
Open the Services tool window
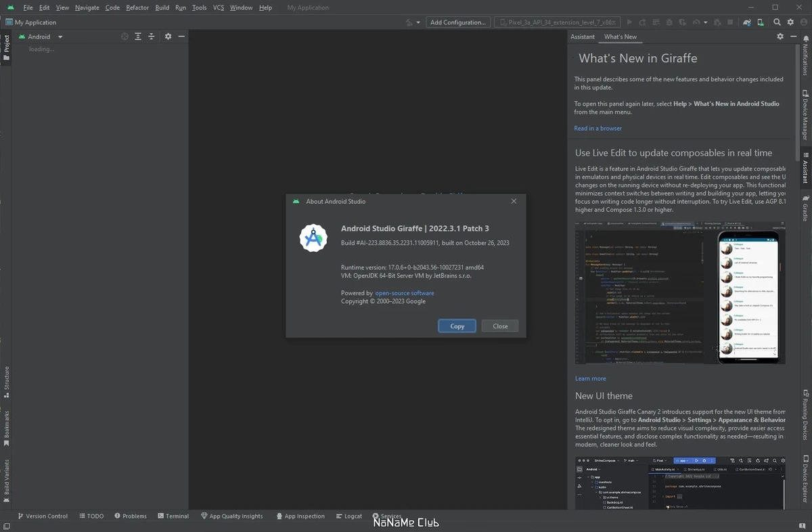click(386, 516)
